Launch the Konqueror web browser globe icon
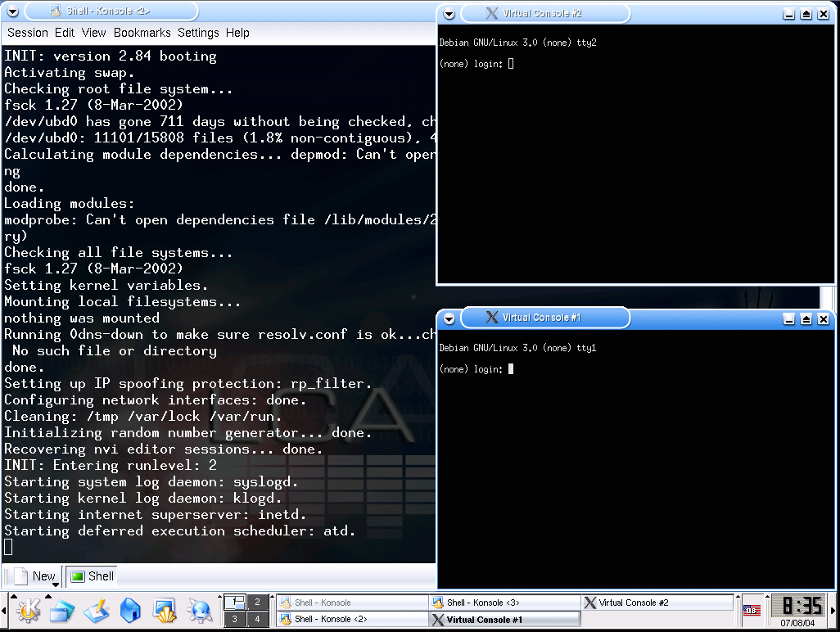The width and height of the screenshot is (840, 632). [200, 611]
